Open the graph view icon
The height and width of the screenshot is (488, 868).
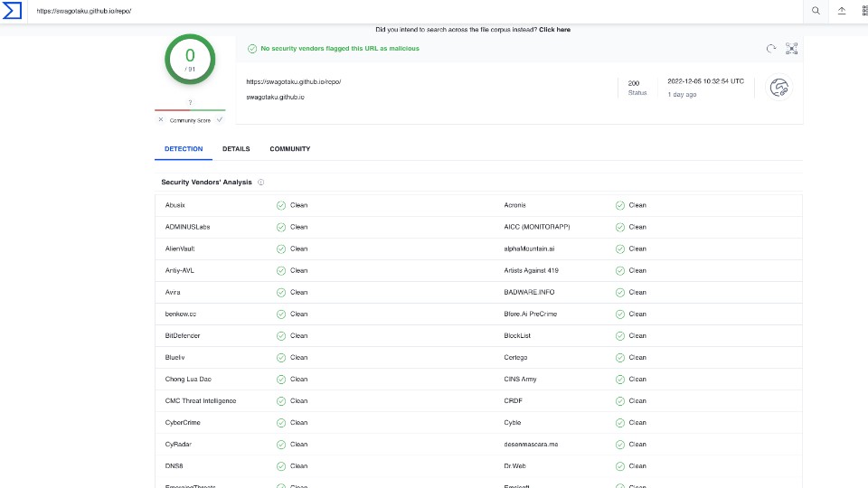792,49
